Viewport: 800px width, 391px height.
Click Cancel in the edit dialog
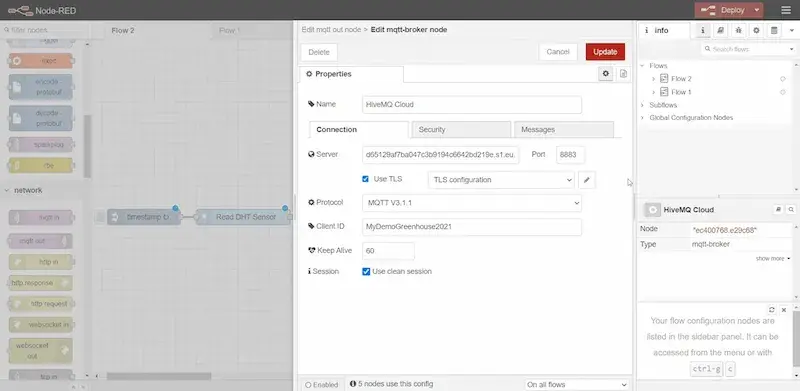558,52
